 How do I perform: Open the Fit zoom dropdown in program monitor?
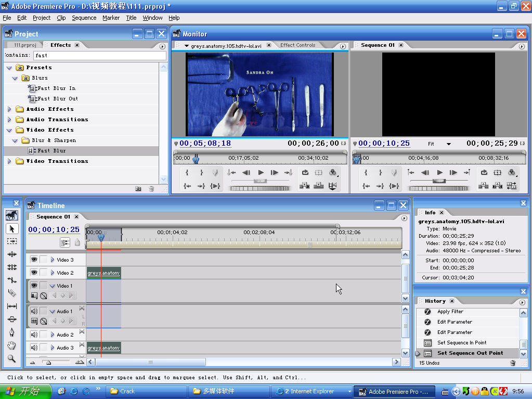pos(449,144)
